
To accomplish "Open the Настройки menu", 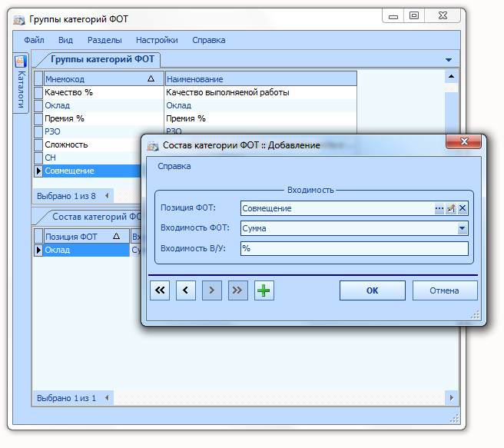I will [x=157, y=40].
